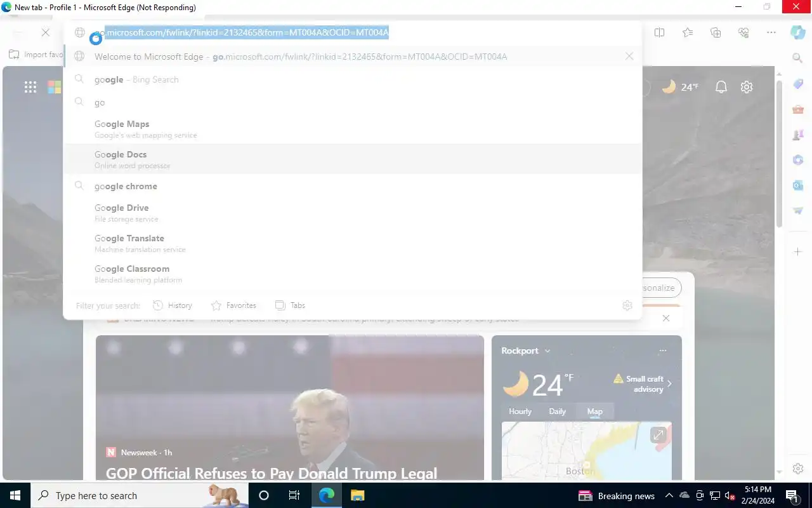
Task: Open split screen icon in toolbar
Action: coord(660,32)
